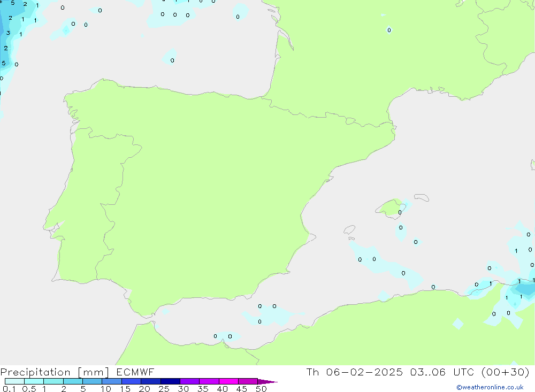This screenshot has width=535, height=392.
Task: Click the legend value 10
Action: (x=106, y=389)
